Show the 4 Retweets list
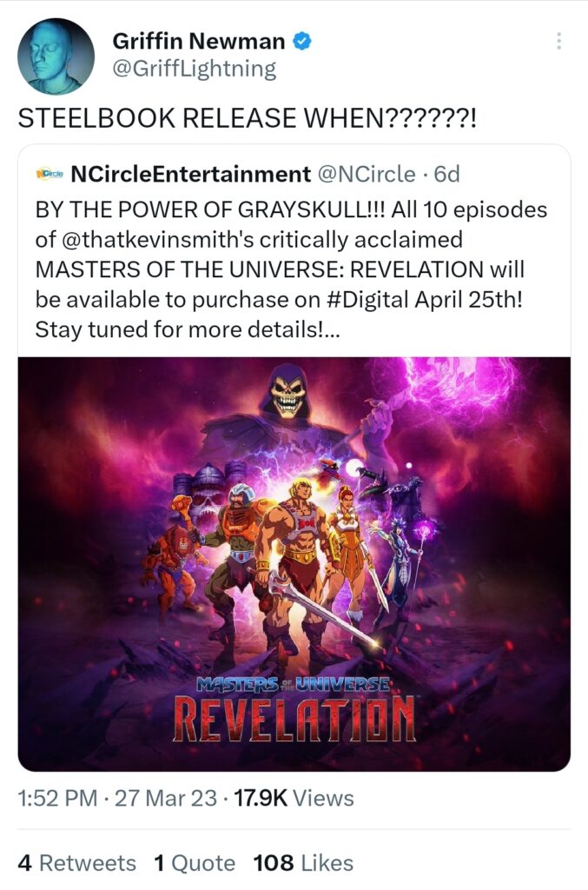This screenshot has width=588, height=890. pos(77,863)
